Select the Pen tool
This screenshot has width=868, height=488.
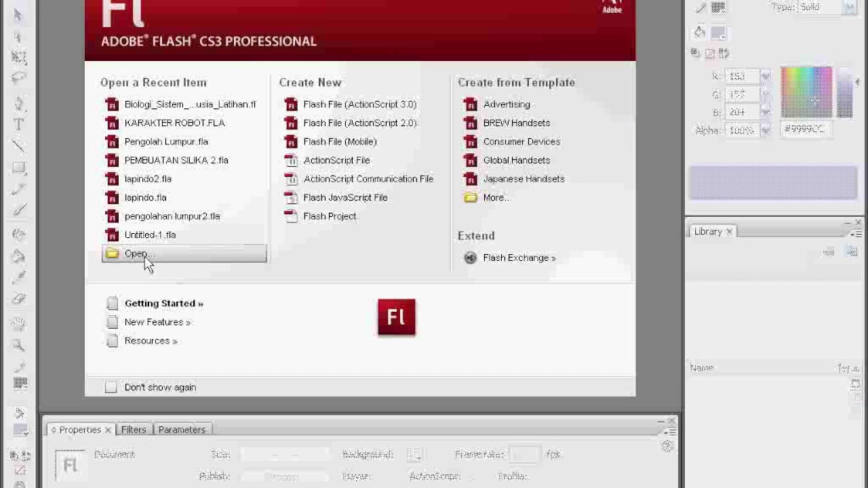(18, 104)
